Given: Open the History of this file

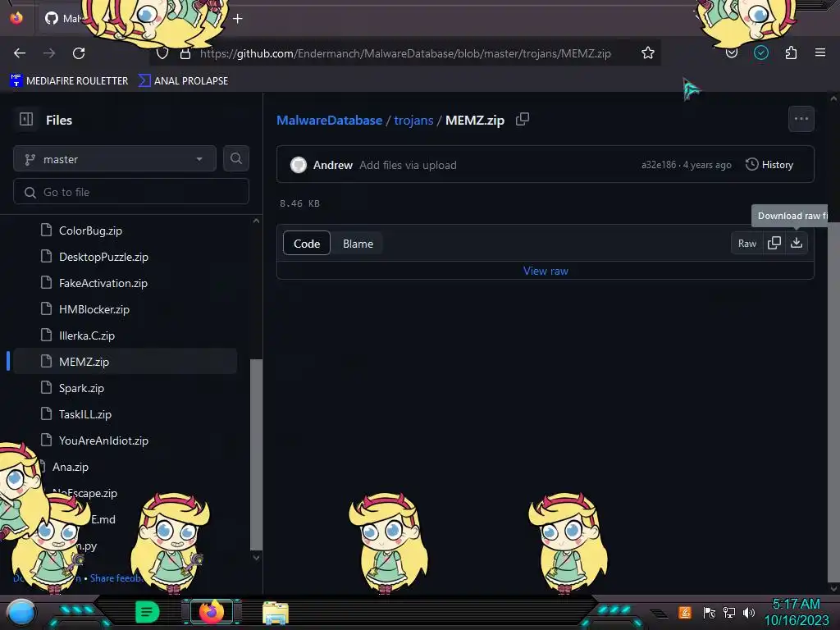Looking at the screenshot, I should coord(769,164).
